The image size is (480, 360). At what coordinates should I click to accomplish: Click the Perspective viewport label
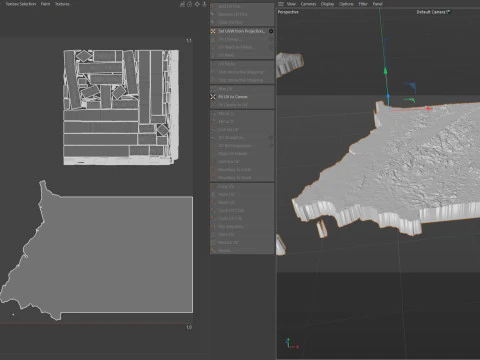[x=288, y=12]
